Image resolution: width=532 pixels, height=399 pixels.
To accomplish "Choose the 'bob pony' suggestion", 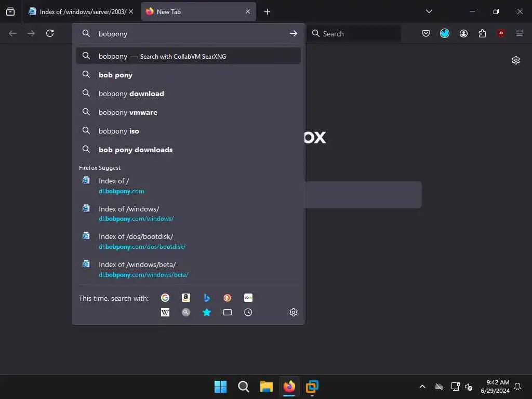I will pyautogui.click(x=188, y=75).
